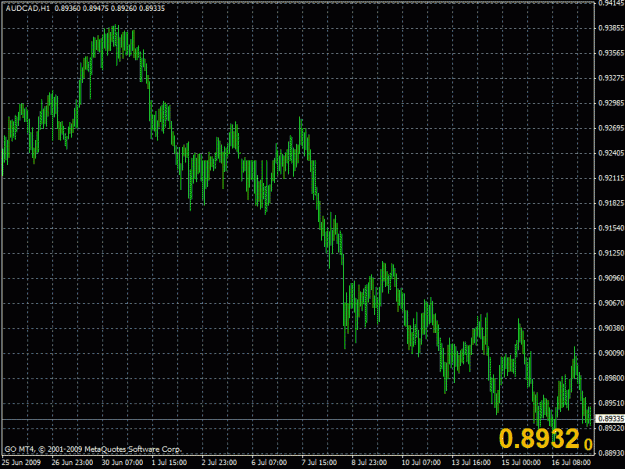The width and height of the screenshot is (625, 469).
Task: Click the 1 Jul 15:00 time label
Action: point(169,463)
